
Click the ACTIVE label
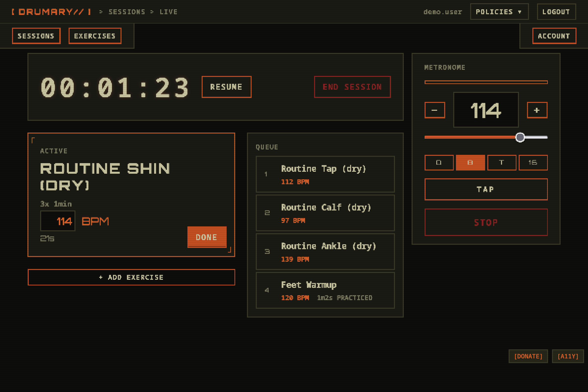pyautogui.click(x=54, y=151)
